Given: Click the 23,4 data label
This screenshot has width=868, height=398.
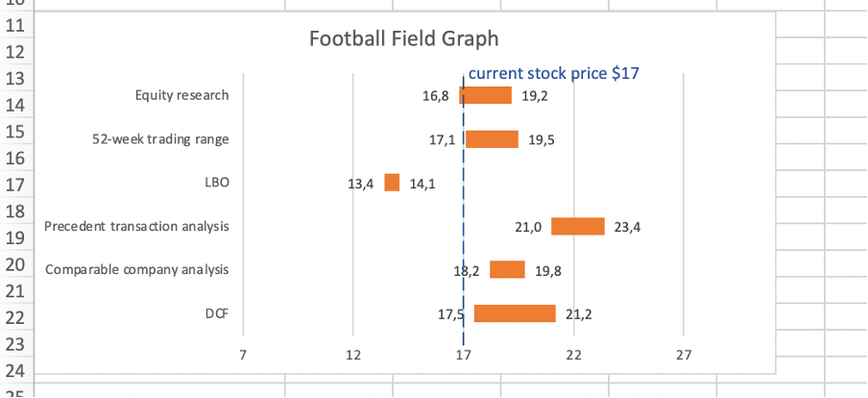Looking at the screenshot, I should (627, 227).
